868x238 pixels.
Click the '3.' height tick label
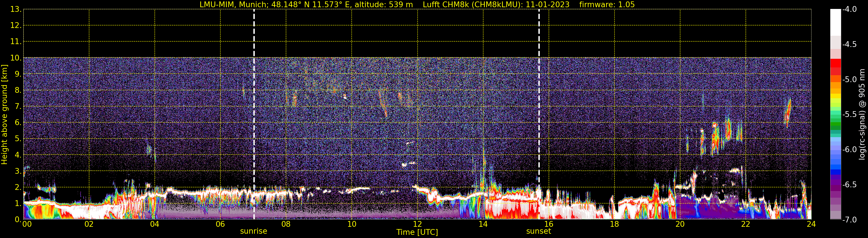[x=18, y=171]
